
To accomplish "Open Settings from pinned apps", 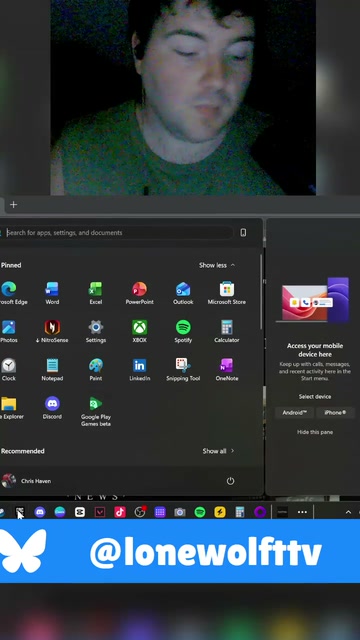I will (x=96, y=331).
